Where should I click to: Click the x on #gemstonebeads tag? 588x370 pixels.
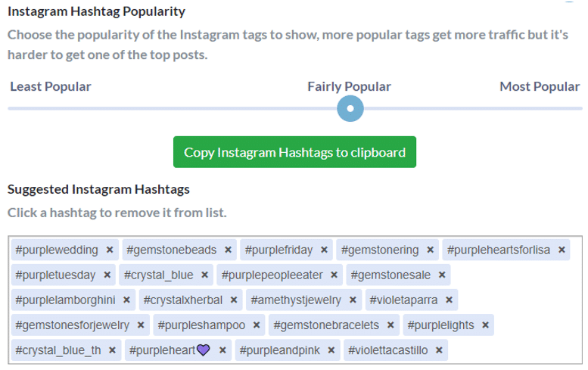pos(228,250)
